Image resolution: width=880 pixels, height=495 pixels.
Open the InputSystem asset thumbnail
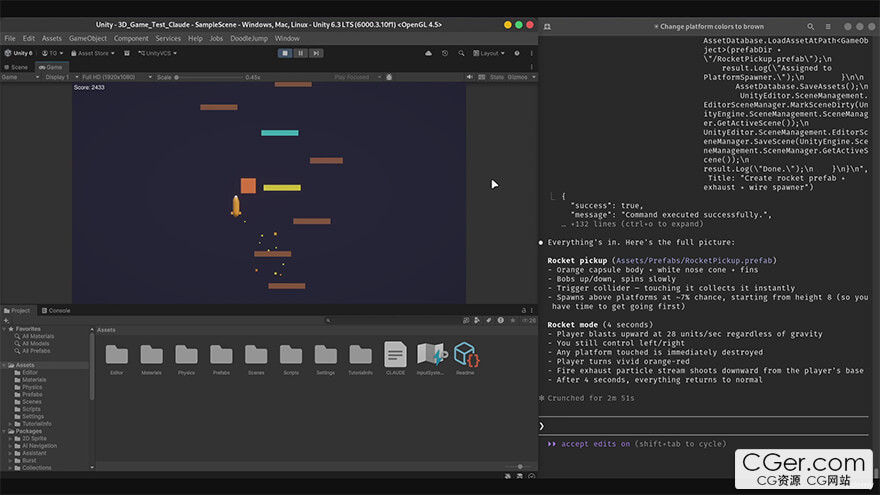[x=430, y=354]
